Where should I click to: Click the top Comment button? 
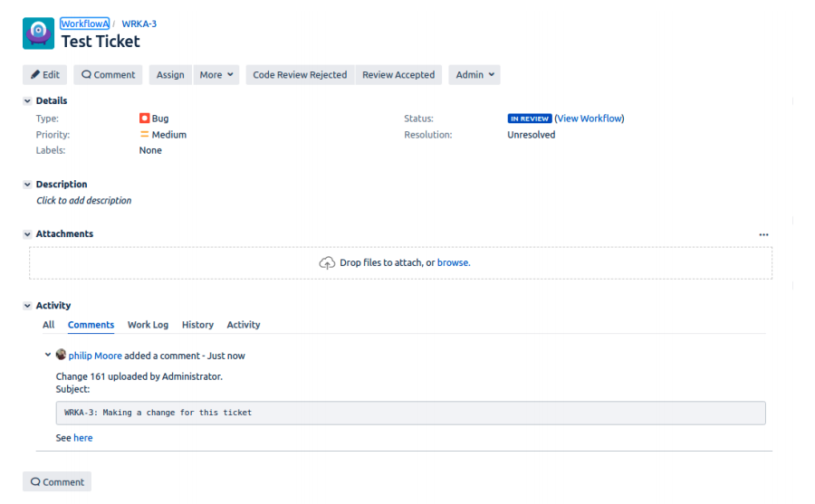[x=108, y=75]
